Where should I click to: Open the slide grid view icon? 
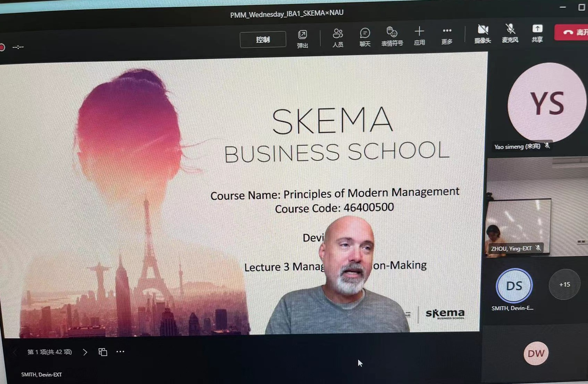coord(103,352)
